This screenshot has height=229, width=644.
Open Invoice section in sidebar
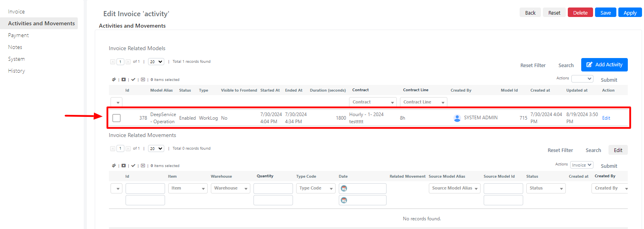(16, 11)
